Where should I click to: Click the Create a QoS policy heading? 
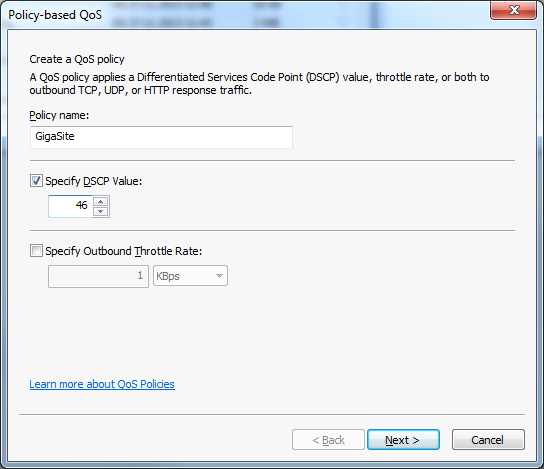coord(77,59)
